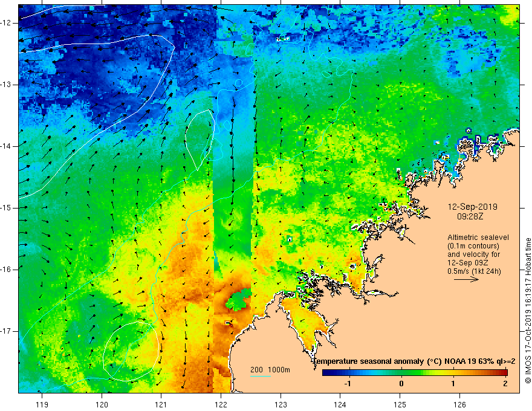Click longitude axis label 121
Screen dimensions: 532x411
[x=161, y=405]
